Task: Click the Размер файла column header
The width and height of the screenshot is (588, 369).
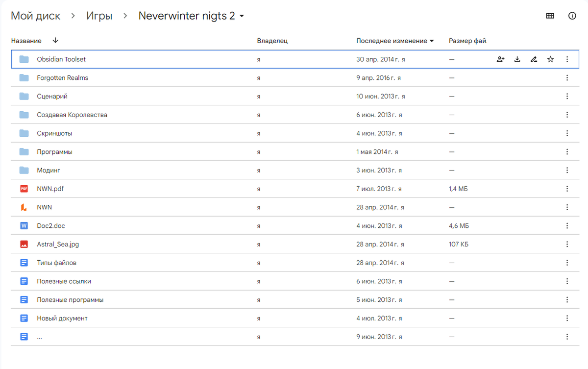Action: pos(467,41)
